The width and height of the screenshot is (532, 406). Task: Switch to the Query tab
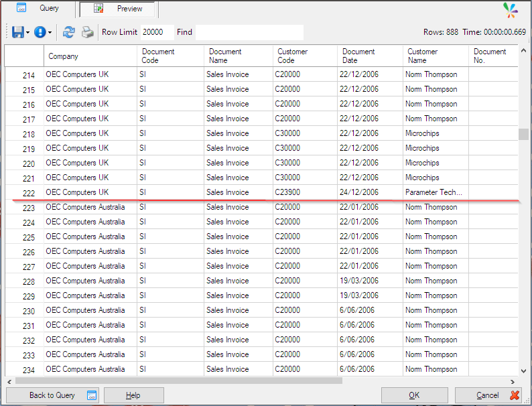(38, 9)
